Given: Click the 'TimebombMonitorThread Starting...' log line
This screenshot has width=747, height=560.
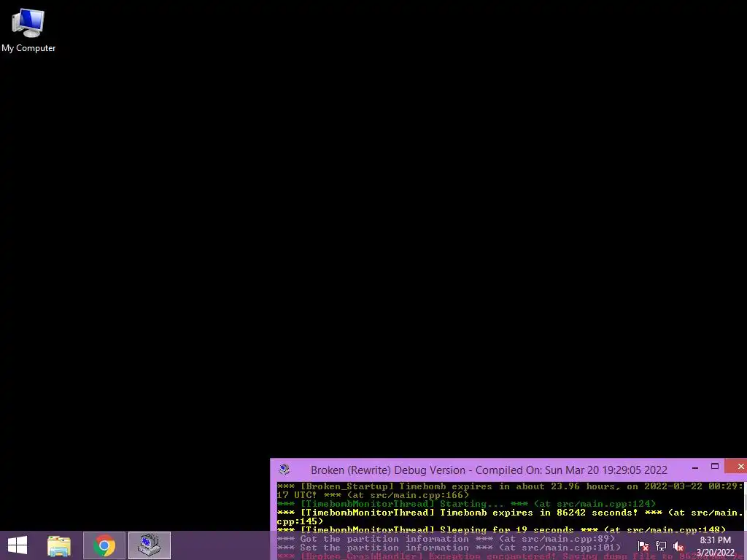Looking at the screenshot, I should (466, 504).
